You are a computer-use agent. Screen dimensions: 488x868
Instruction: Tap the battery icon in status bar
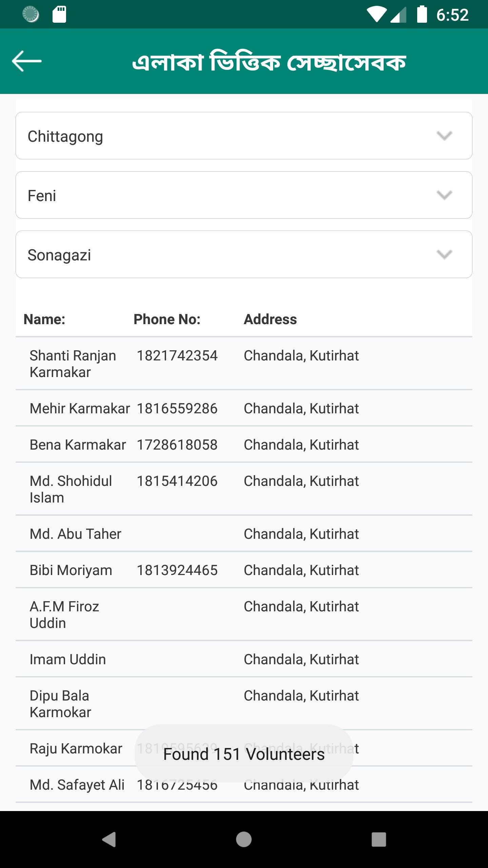pyautogui.click(x=422, y=15)
